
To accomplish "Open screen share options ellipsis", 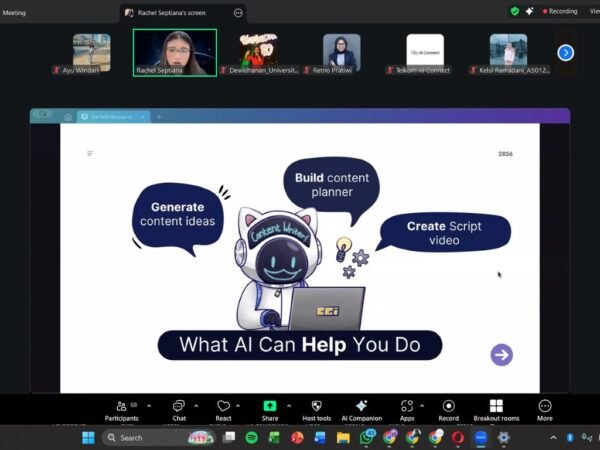I will [x=238, y=13].
